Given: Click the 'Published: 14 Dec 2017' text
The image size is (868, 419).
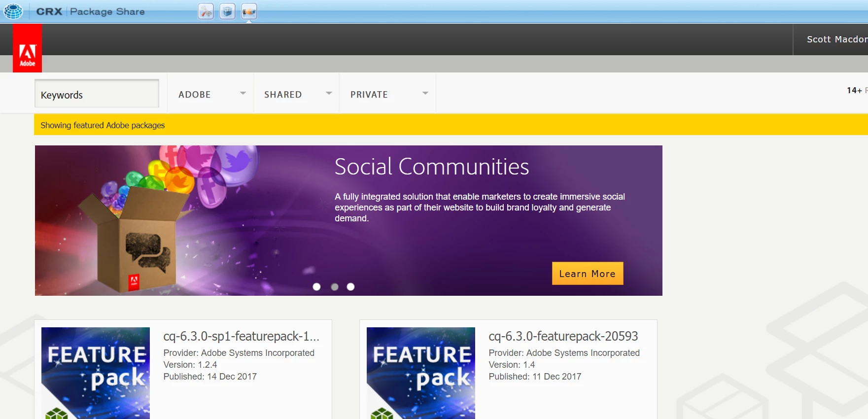Looking at the screenshot, I should coord(210,377).
